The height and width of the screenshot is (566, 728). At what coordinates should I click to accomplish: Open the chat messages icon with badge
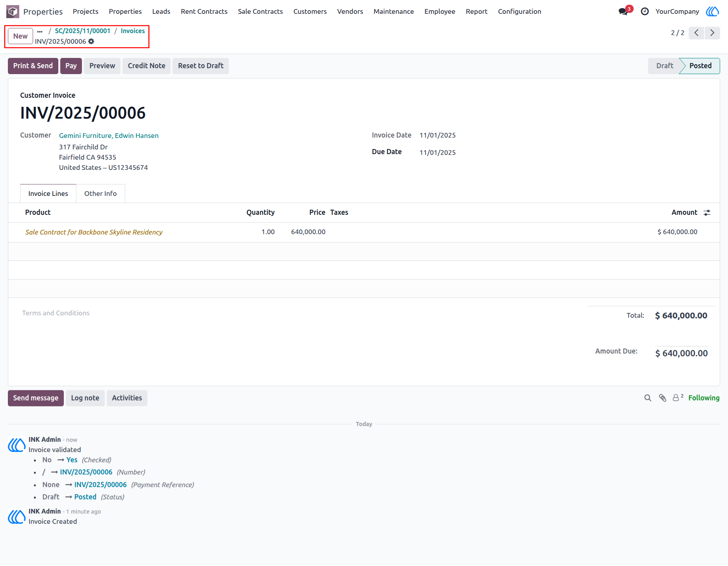click(x=625, y=11)
